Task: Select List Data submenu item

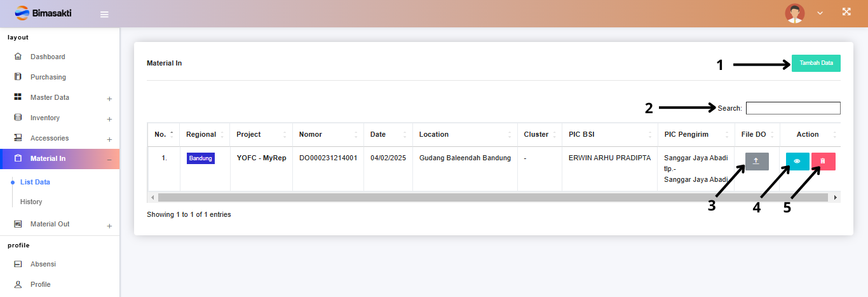Action: (35, 182)
